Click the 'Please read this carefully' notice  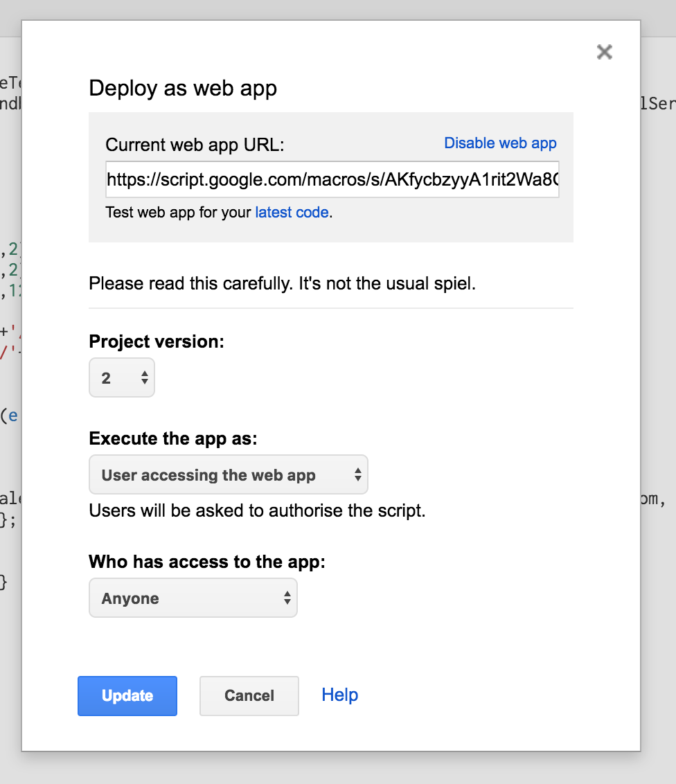pos(283,284)
